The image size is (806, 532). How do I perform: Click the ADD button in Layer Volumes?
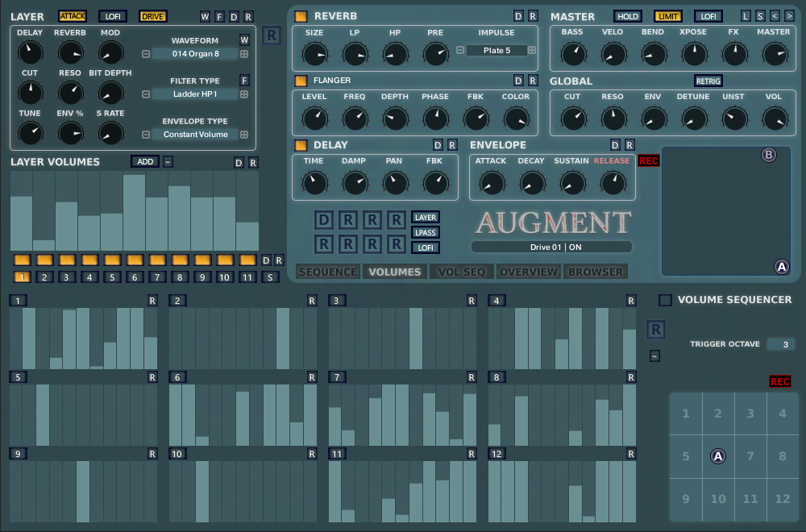coord(145,161)
